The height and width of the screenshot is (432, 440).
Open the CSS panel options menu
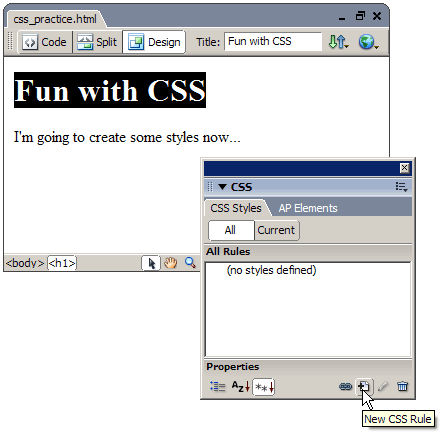point(402,187)
